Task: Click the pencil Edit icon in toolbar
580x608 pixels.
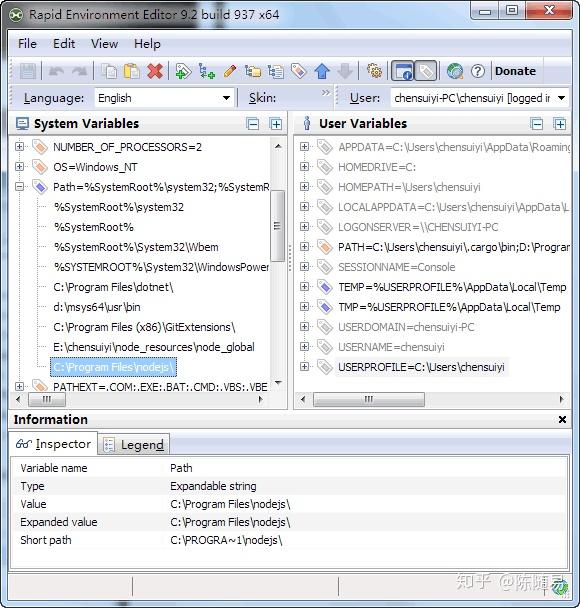Action: [230, 71]
